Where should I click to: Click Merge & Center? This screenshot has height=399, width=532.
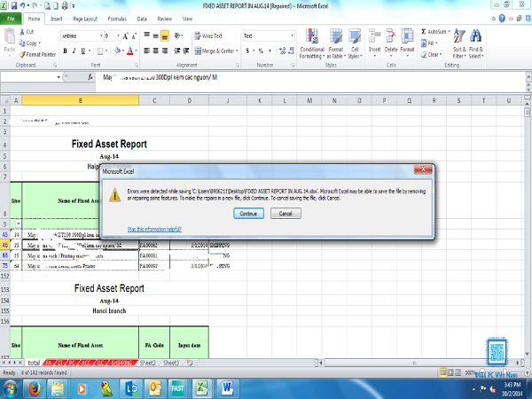point(214,51)
